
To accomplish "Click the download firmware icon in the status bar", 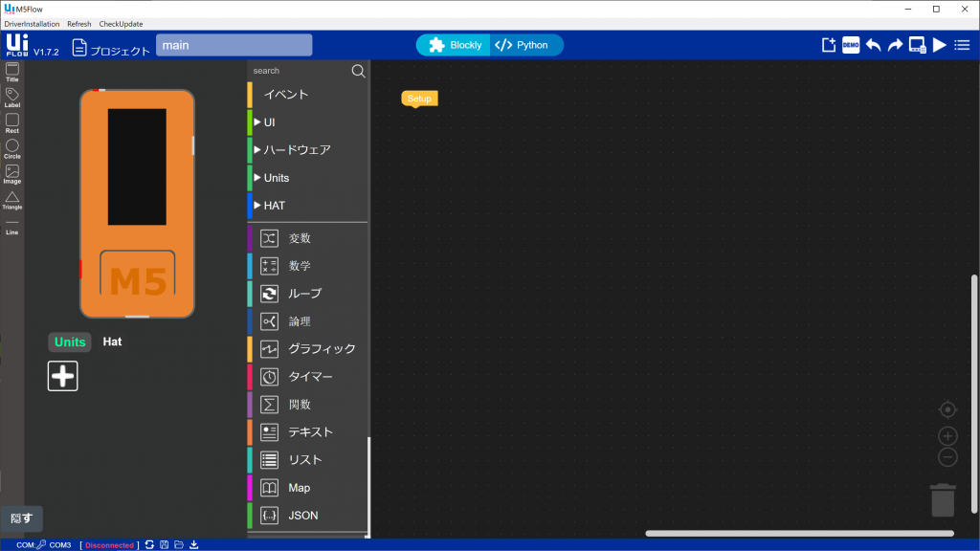I will pyautogui.click(x=193, y=544).
